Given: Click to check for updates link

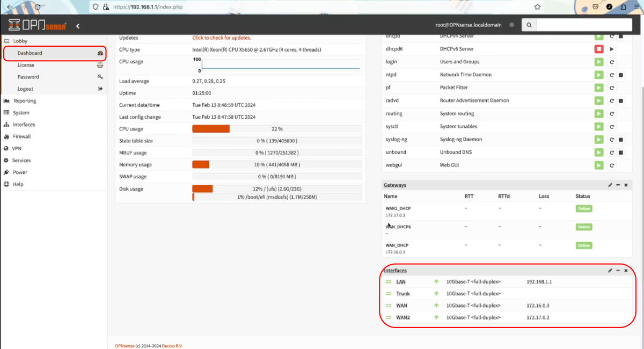Looking at the screenshot, I should (x=222, y=38).
